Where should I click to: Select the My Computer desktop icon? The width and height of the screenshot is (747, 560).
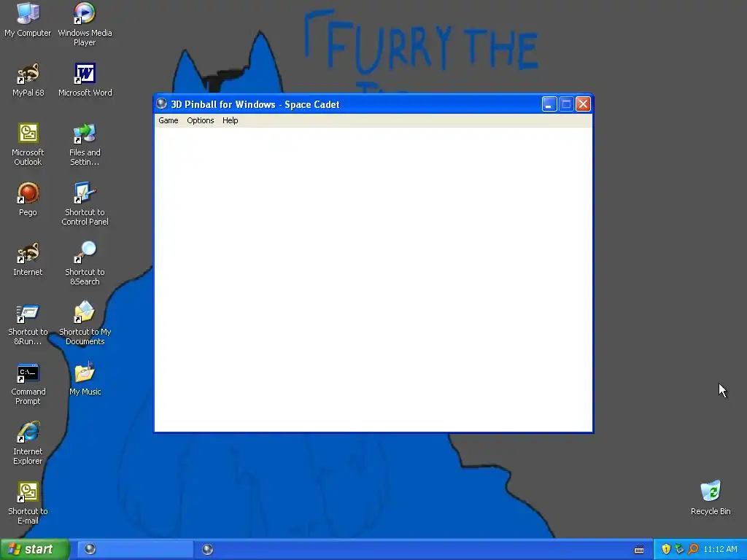pos(28,20)
